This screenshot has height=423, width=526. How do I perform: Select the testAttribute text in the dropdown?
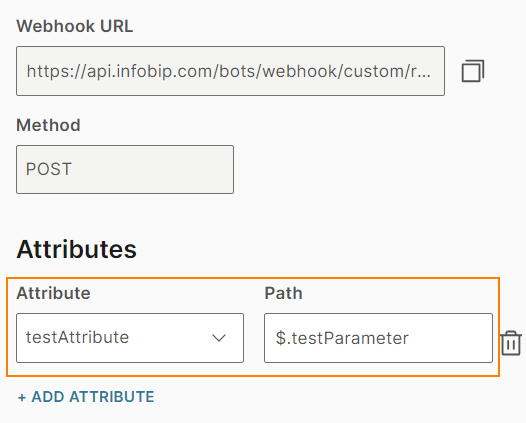click(77, 337)
